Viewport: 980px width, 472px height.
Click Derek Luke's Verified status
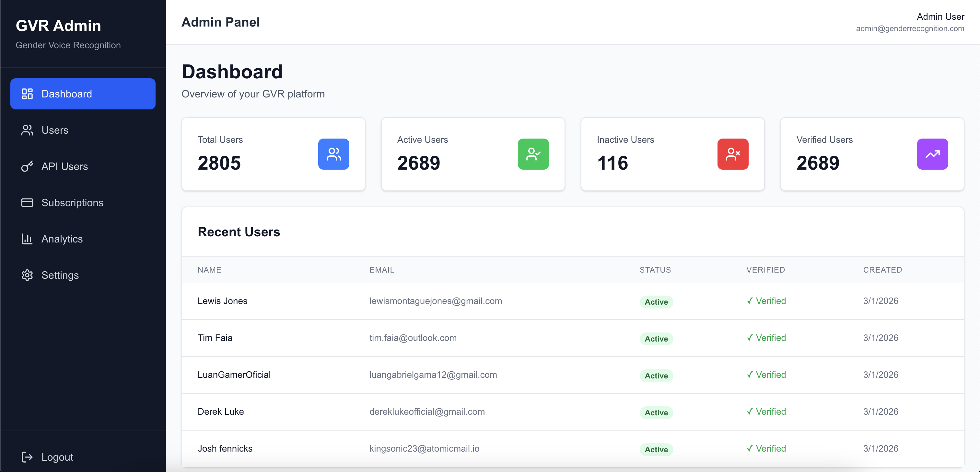point(766,411)
